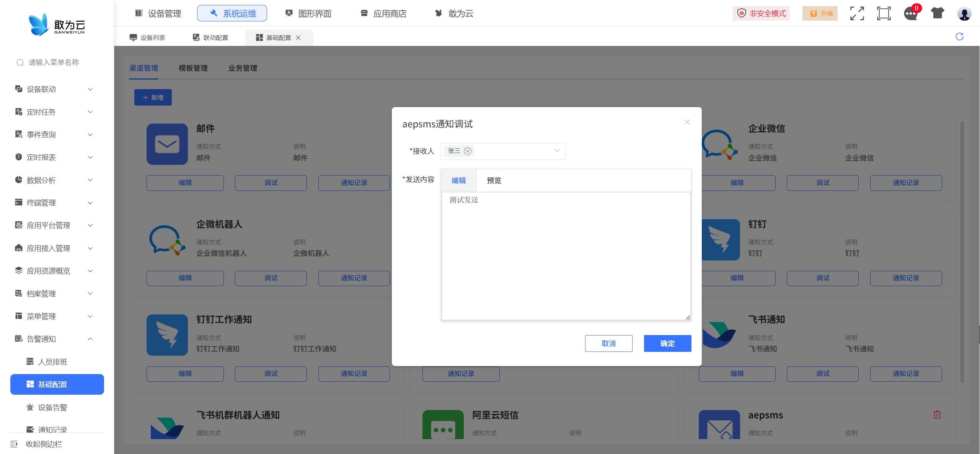Click the 企微机器人 channel icon
This screenshot has height=454, width=980.
tap(167, 240)
